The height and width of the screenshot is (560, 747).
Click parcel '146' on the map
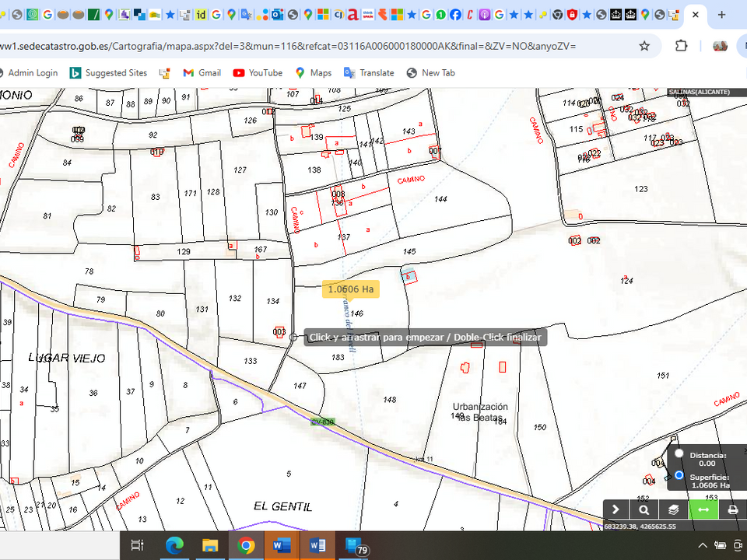(x=356, y=313)
